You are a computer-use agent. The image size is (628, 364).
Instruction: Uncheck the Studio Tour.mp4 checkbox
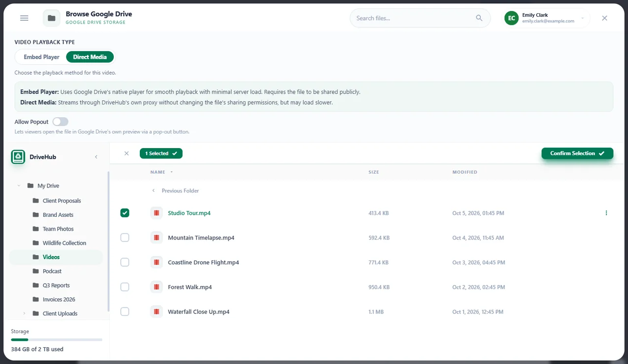tap(125, 213)
